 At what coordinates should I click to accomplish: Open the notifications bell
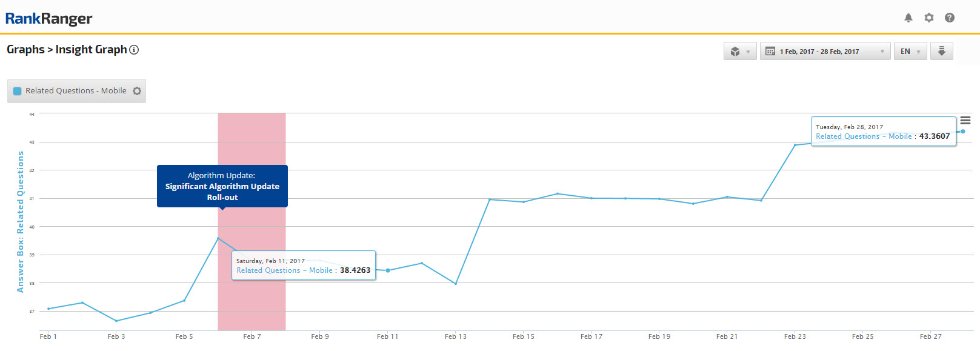(x=908, y=18)
